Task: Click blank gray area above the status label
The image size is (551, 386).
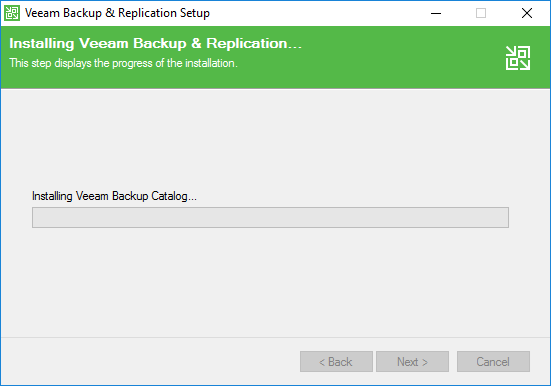Action: 270,141
